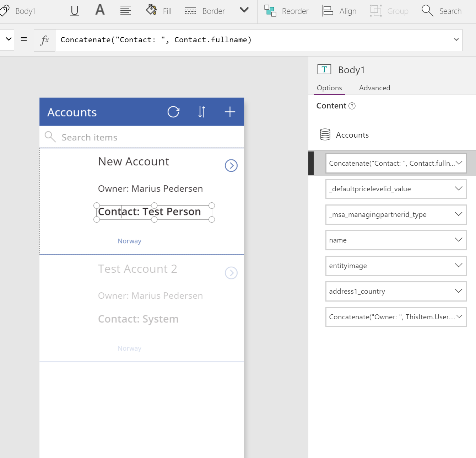476x458 pixels.
Task: Open the font color A option
Action: 100,10
